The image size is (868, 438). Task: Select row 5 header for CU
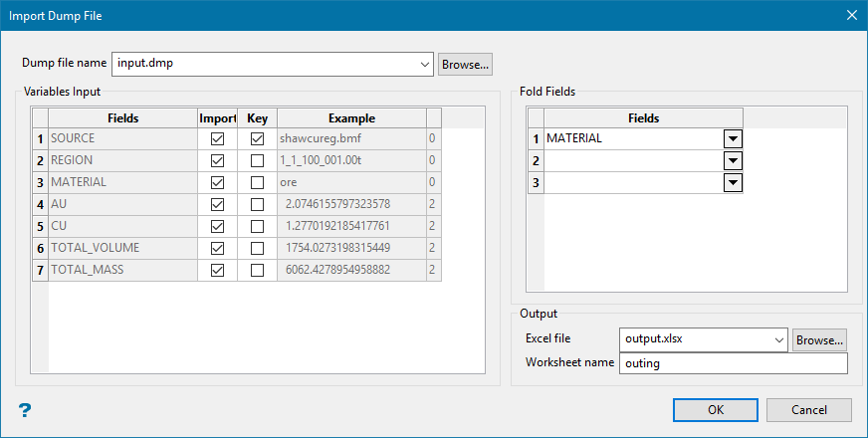pos(40,226)
